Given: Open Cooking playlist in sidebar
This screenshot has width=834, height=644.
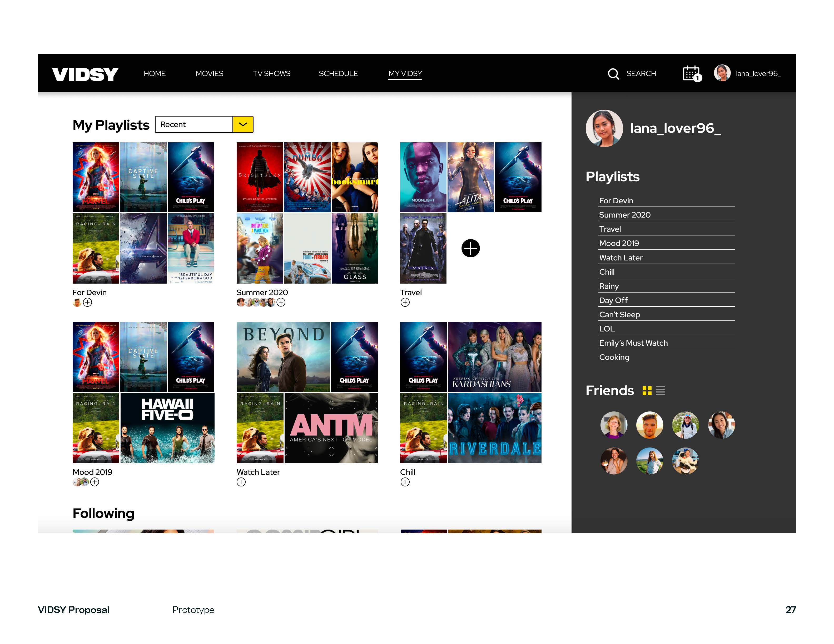Looking at the screenshot, I should tap(666, 358).
